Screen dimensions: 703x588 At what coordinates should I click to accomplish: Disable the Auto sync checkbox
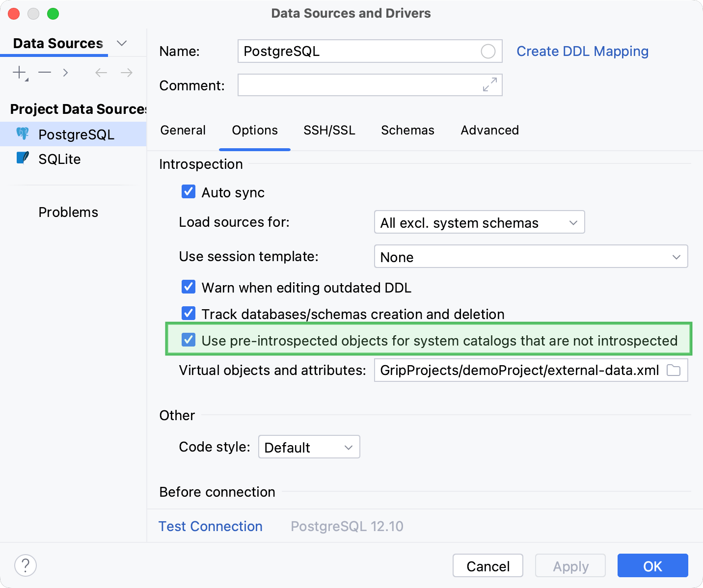pos(189,191)
